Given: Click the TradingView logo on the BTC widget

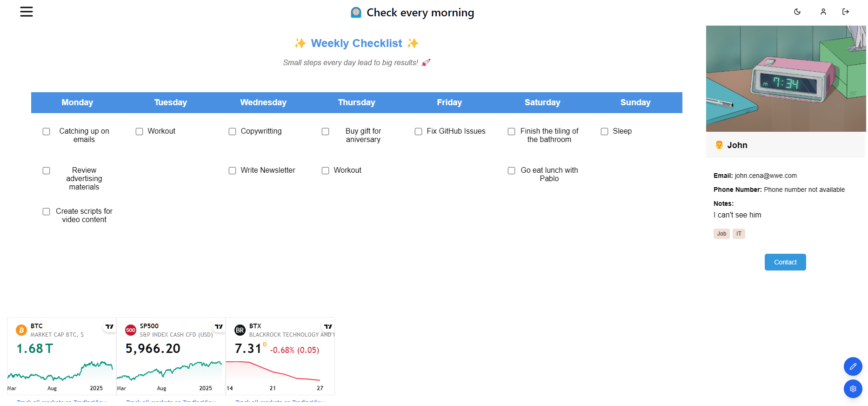Looking at the screenshot, I should point(109,326).
